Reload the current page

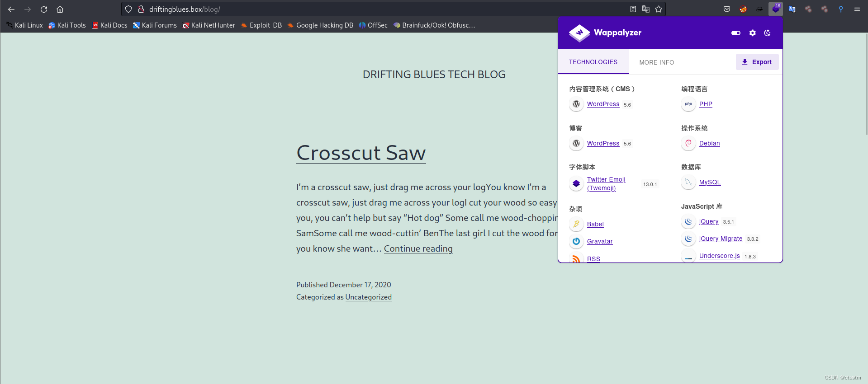point(44,9)
